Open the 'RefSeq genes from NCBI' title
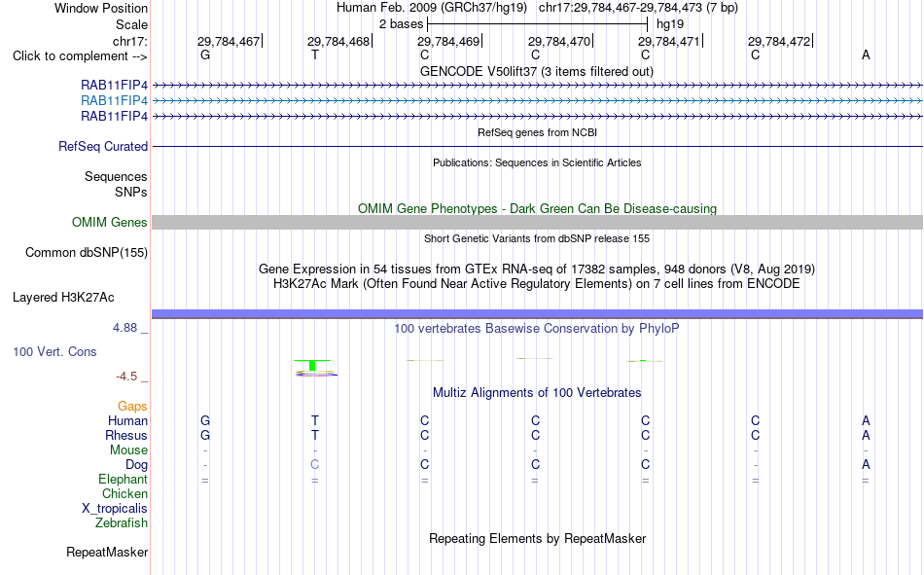The image size is (924, 575). tap(538, 132)
